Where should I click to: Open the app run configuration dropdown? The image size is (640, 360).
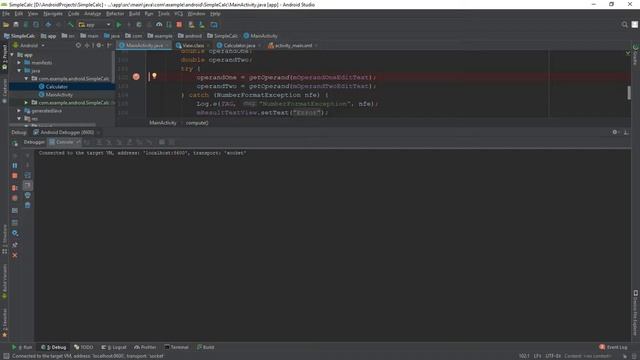[x=95, y=25]
